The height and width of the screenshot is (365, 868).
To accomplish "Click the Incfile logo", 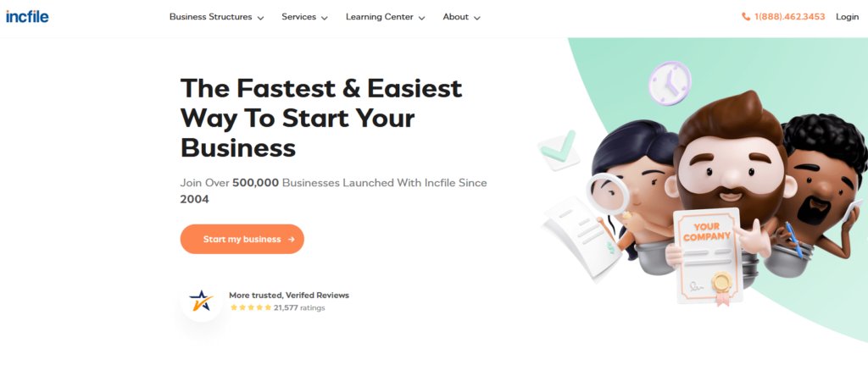I will click(x=27, y=17).
